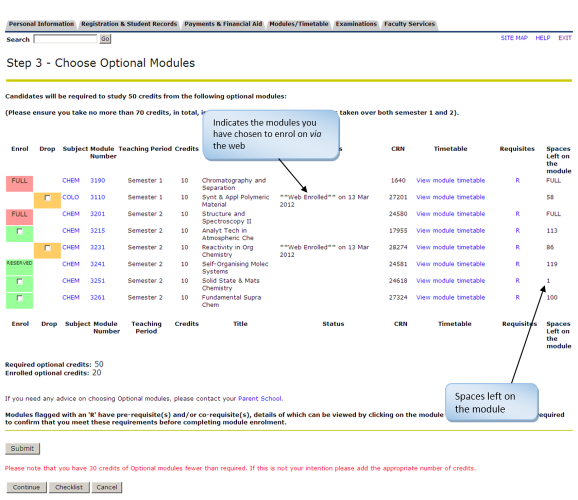
Task: Open the HELP link
Action: click(x=543, y=38)
